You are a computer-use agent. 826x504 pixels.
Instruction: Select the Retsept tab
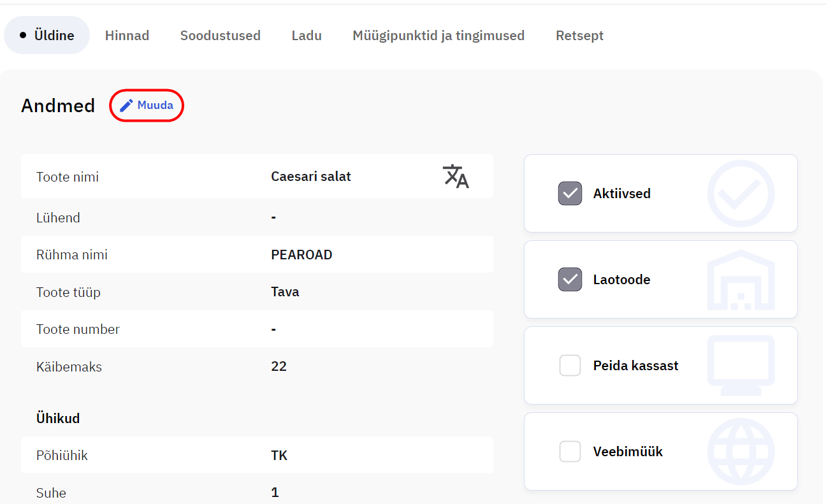(x=579, y=36)
